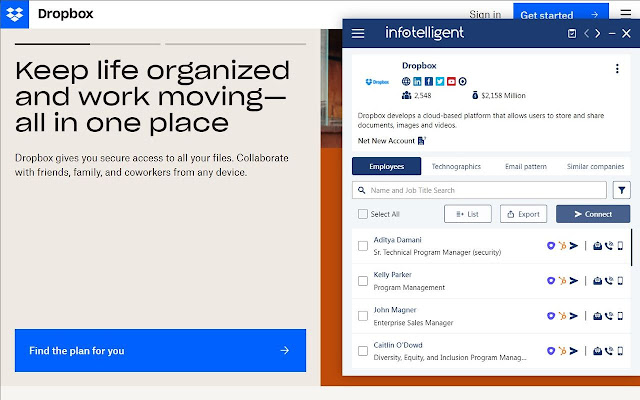Click the Connect button
This screenshot has height=400, width=640.
click(x=593, y=214)
